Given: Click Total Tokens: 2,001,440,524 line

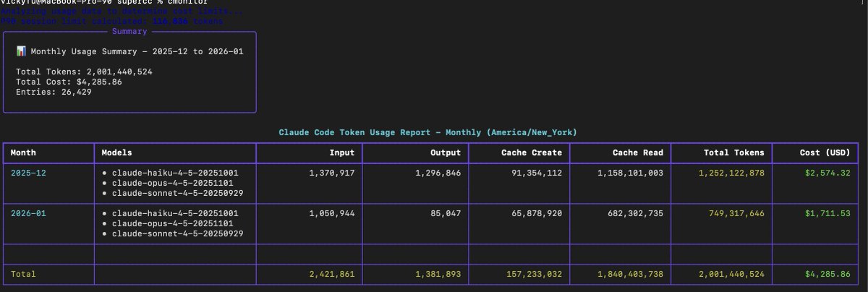Looking at the screenshot, I should click(x=84, y=72).
